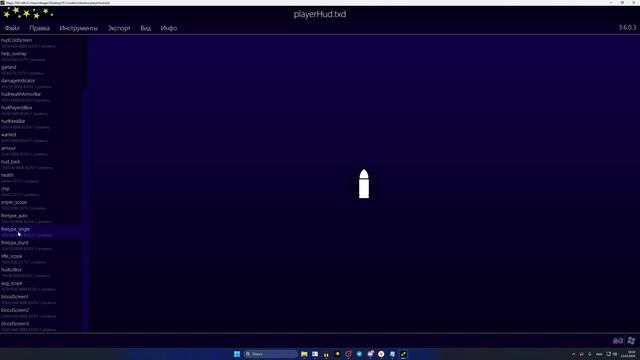Select the health texture entry

coord(41,178)
